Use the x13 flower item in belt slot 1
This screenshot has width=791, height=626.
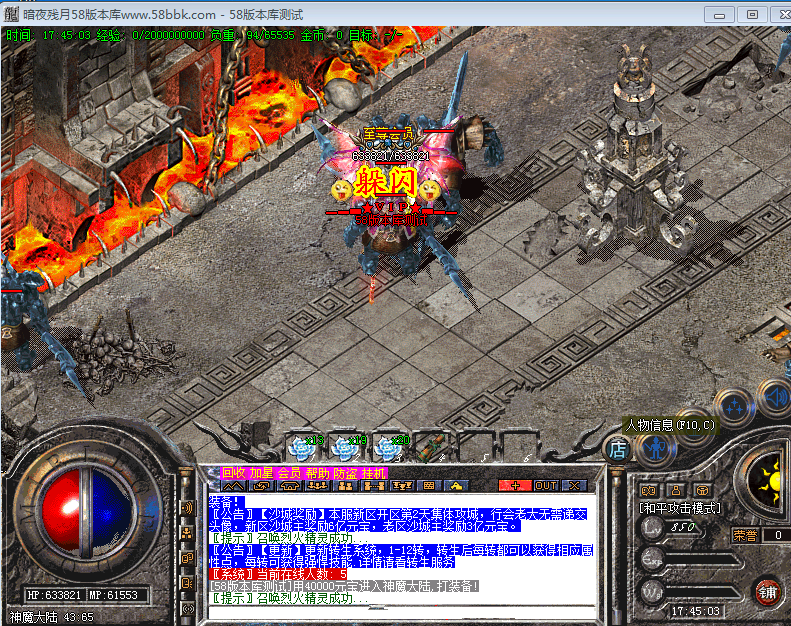pos(303,447)
